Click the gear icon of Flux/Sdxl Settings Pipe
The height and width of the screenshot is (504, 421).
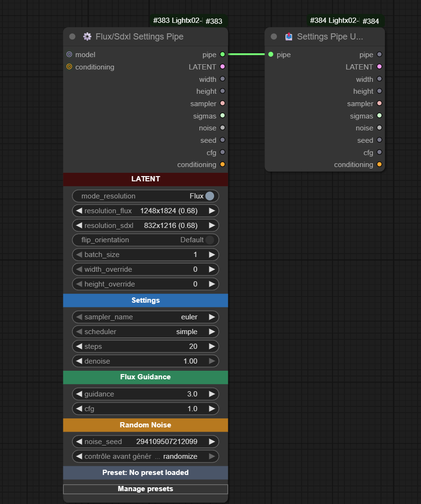coord(87,37)
